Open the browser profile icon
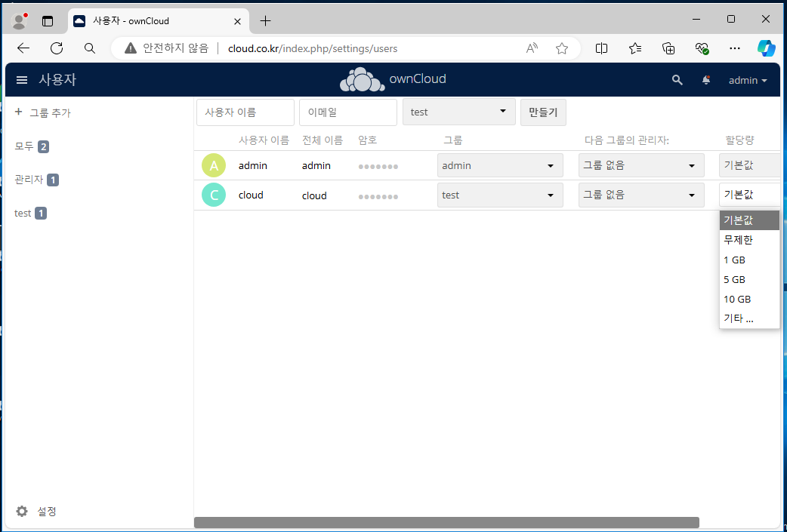 (x=20, y=20)
